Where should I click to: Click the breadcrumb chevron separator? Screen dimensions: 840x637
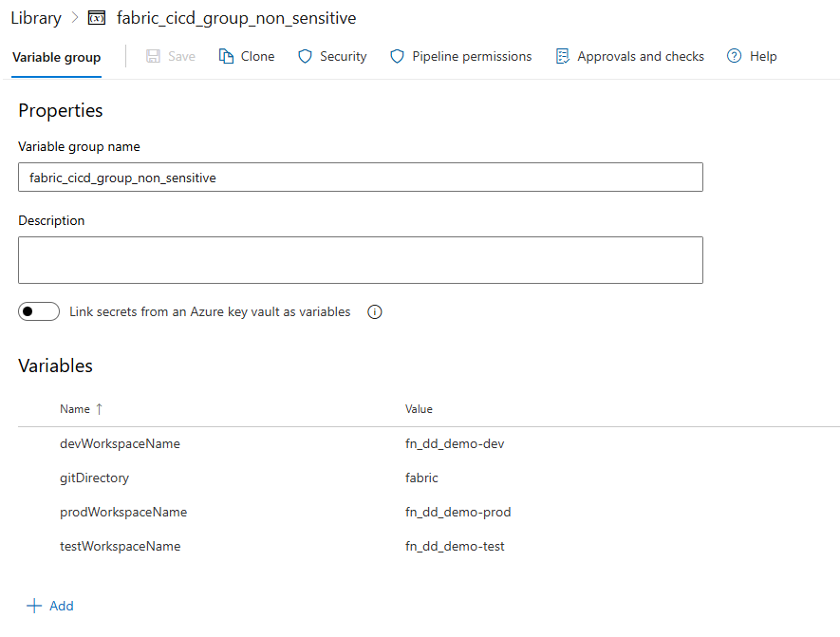pos(75,18)
